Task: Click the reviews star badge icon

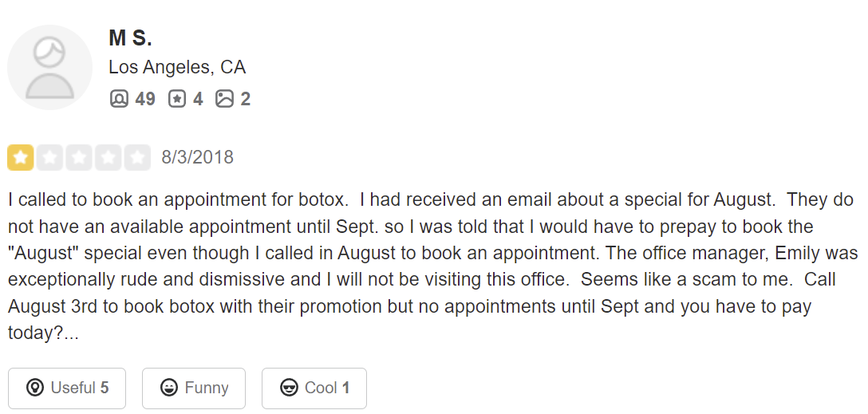Action: point(177,99)
